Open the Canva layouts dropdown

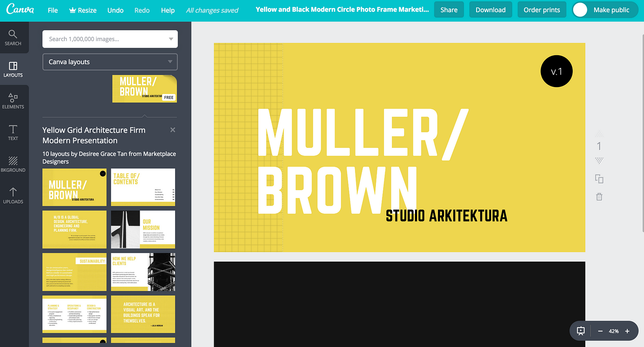point(110,62)
